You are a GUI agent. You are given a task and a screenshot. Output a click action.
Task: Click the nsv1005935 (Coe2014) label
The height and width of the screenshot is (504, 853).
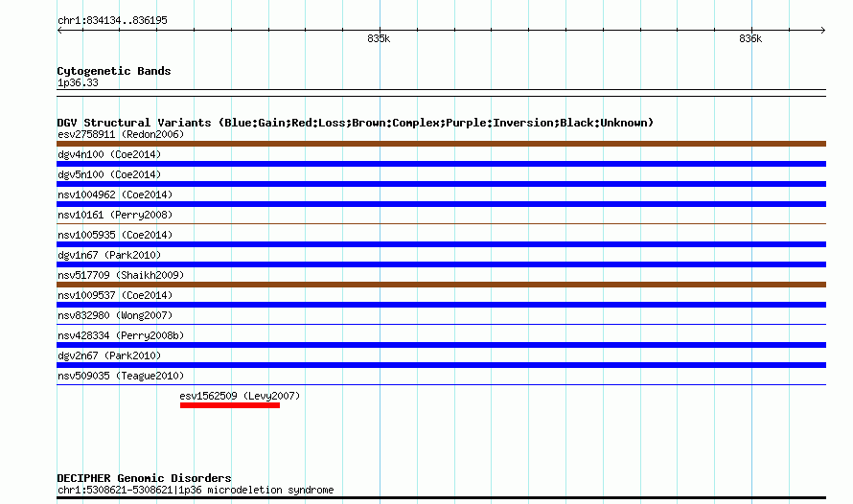115,235
